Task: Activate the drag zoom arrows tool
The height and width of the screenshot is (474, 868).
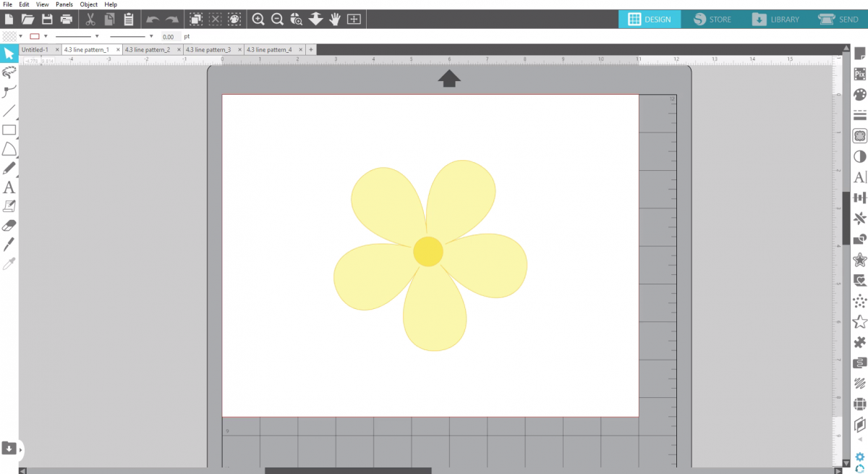Action: click(315, 20)
